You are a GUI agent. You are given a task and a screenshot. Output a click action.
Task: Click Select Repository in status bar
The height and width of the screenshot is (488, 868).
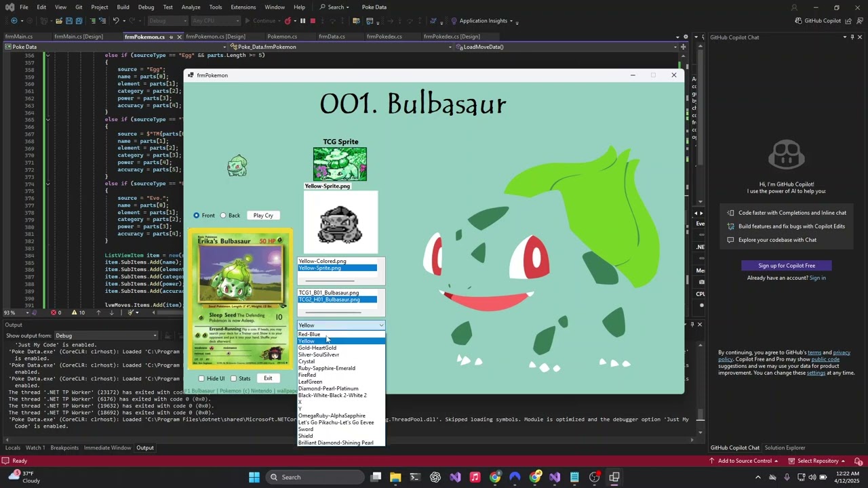coord(818,461)
